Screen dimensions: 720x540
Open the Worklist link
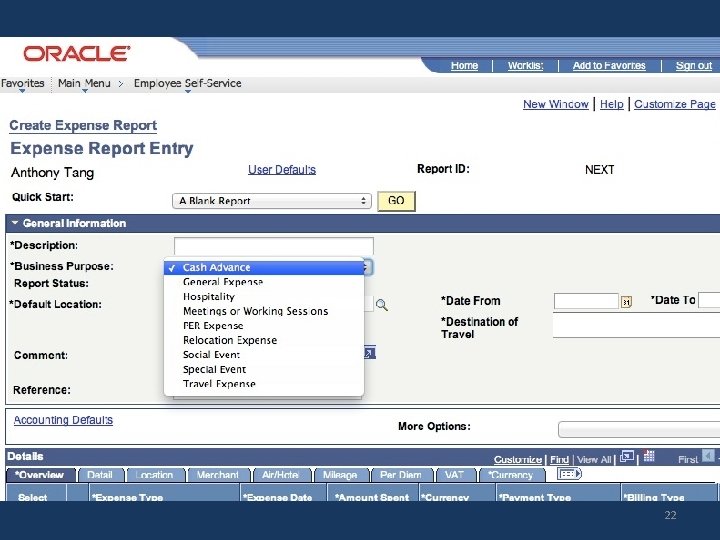coord(525,66)
